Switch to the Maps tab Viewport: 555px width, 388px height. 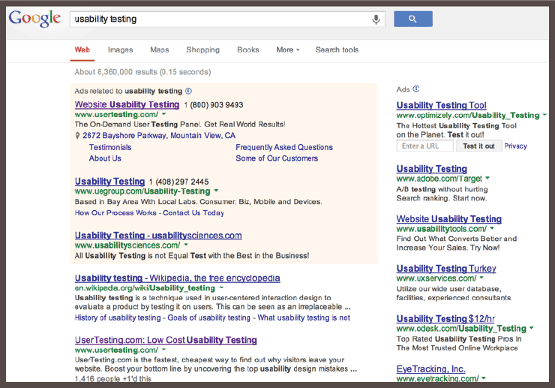coord(160,50)
